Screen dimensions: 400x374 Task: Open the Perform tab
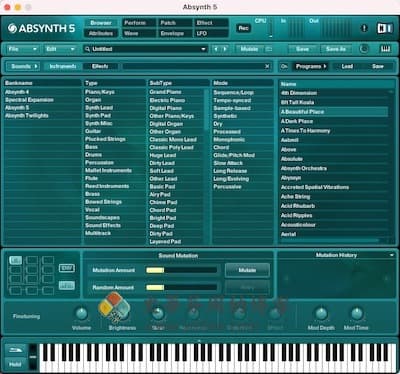click(x=139, y=23)
